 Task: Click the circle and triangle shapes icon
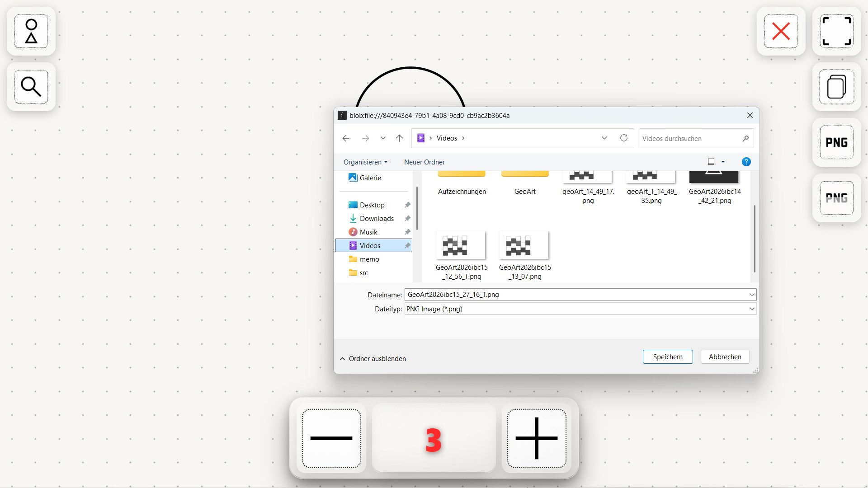pos(31,31)
